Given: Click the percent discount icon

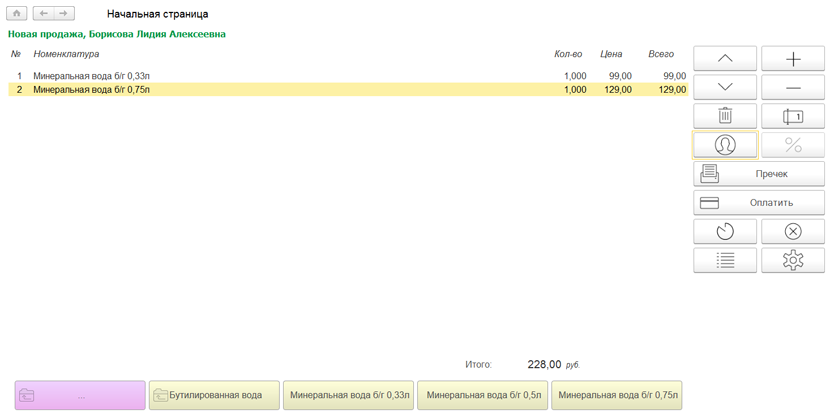Looking at the screenshot, I should [x=793, y=145].
